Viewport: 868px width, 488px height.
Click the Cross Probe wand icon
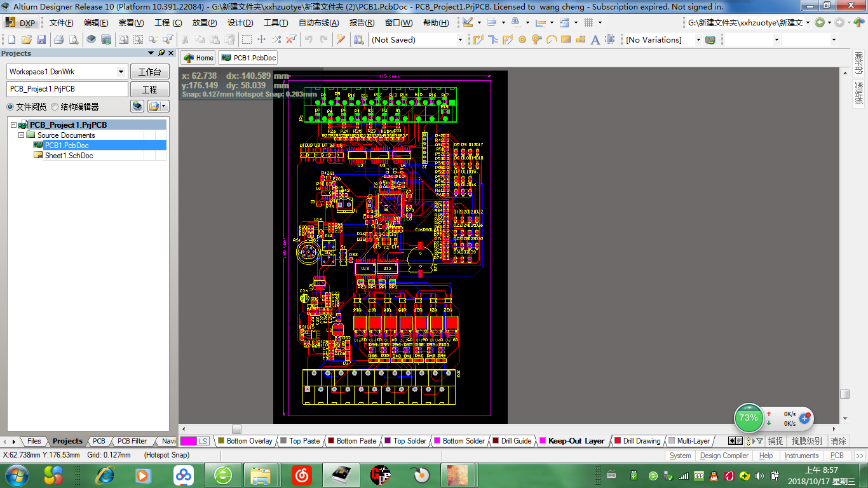[x=341, y=39]
